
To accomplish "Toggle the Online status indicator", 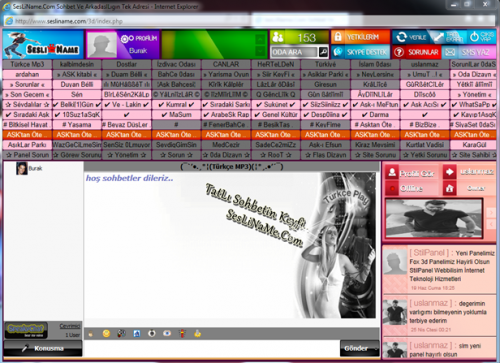I will pyautogui.click(x=412, y=189).
